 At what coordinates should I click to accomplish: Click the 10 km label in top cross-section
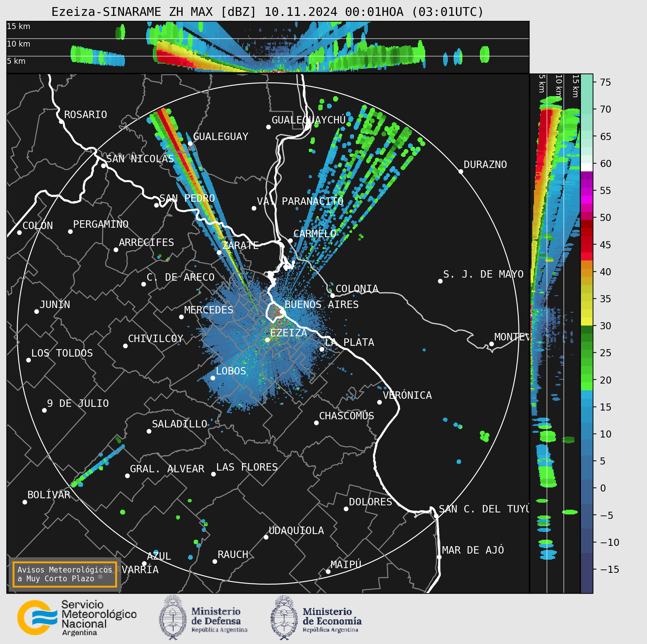[x=19, y=44]
